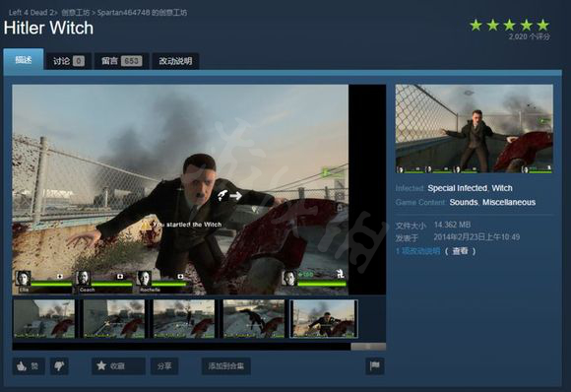This screenshot has height=392, width=571.
Task: Select the 描述 description tab
Action: pos(24,59)
